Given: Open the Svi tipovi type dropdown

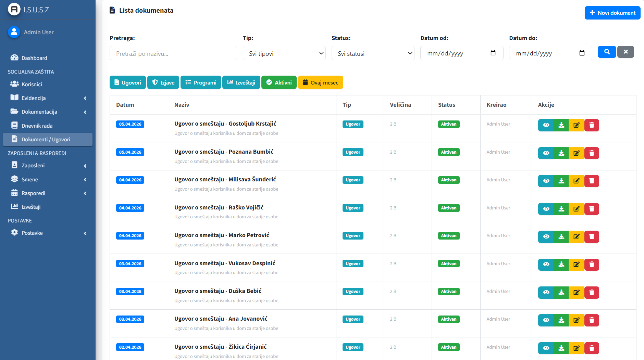Looking at the screenshot, I should [x=284, y=53].
